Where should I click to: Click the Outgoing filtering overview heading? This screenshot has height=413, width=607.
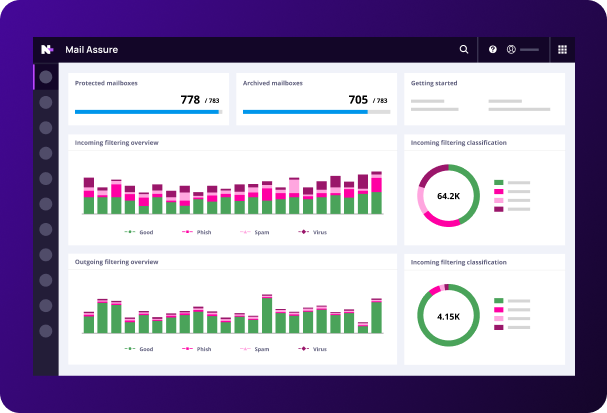(x=117, y=262)
